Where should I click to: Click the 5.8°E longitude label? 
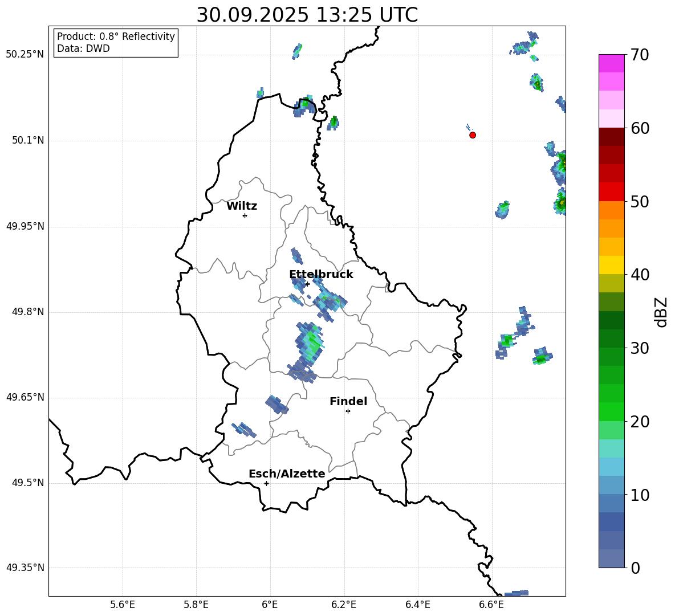click(x=196, y=605)
